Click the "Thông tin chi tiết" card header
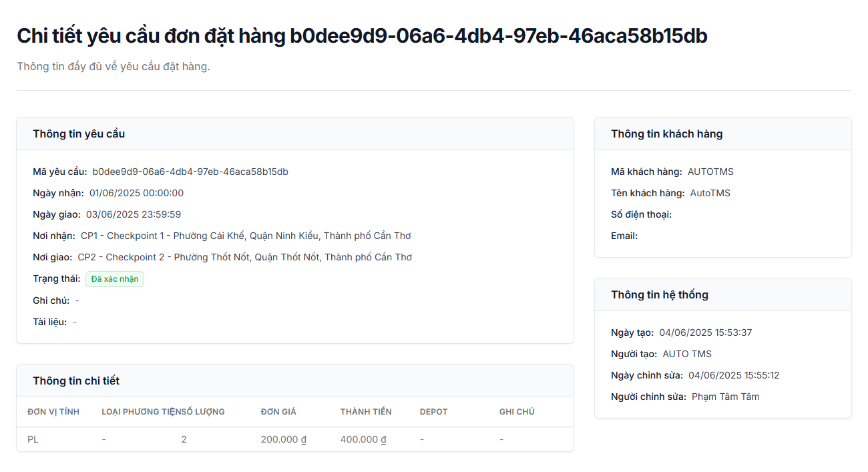 pyautogui.click(x=76, y=381)
